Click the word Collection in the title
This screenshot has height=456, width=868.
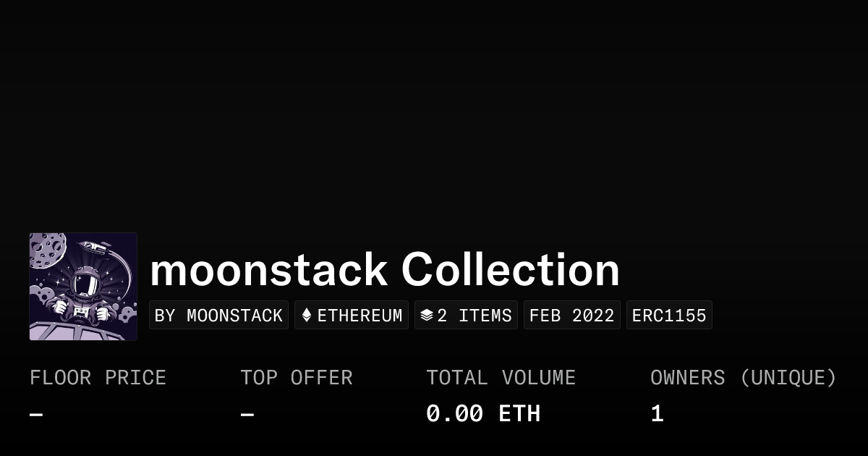[x=511, y=270]
